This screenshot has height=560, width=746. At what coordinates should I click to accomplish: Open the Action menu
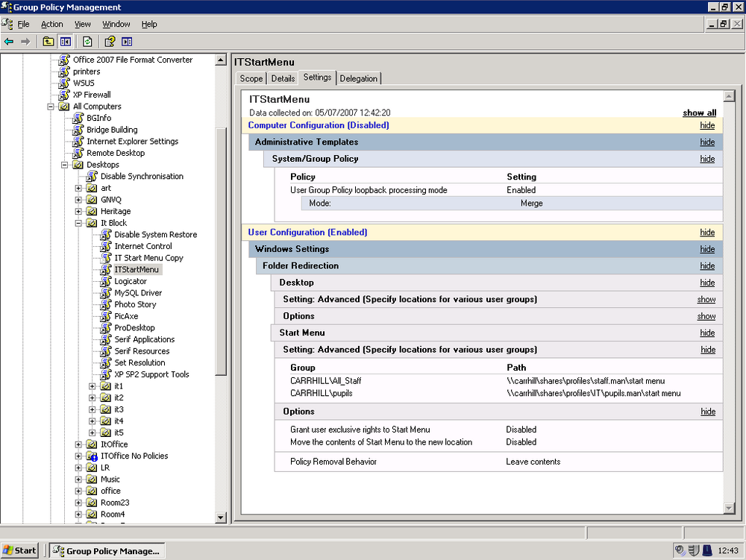pos(52,25)
